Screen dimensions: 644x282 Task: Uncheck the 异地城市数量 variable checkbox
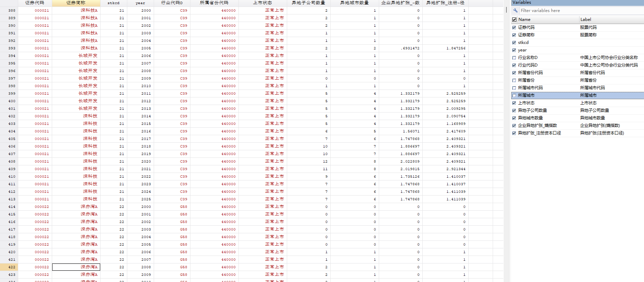(x=514, y=118)
